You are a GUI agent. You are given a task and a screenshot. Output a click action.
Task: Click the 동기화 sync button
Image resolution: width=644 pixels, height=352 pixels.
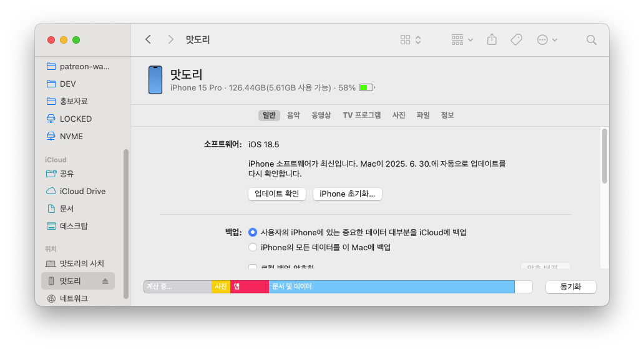571,286
